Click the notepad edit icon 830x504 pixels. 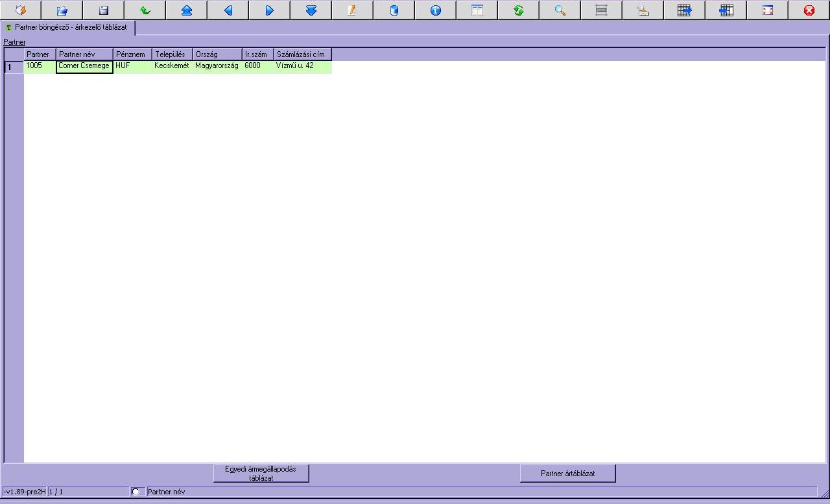tap(353, 10)
